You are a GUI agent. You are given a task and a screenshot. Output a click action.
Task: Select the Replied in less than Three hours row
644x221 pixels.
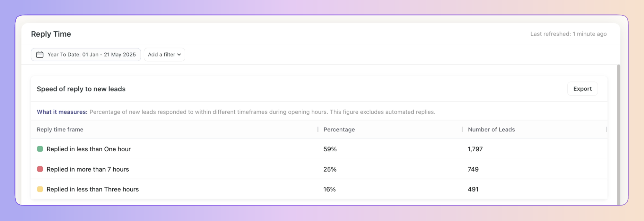319,189
